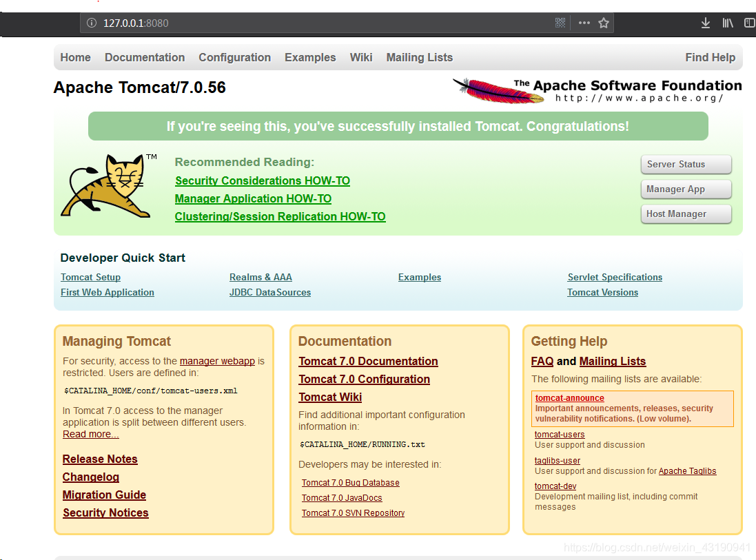Click the $CATALINA_HOME/RUNNING.txt path text
The height and width of the screenshot is (560, 756).
[x=362, y=444]
